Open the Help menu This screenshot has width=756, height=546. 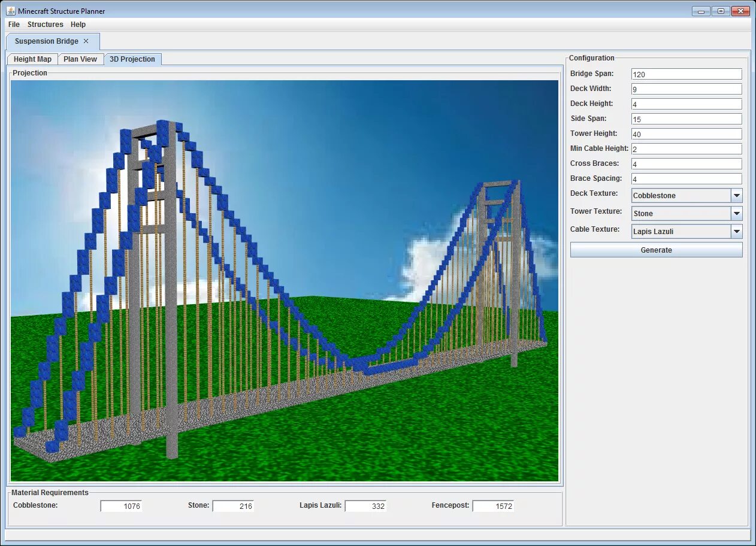(78, 25)
